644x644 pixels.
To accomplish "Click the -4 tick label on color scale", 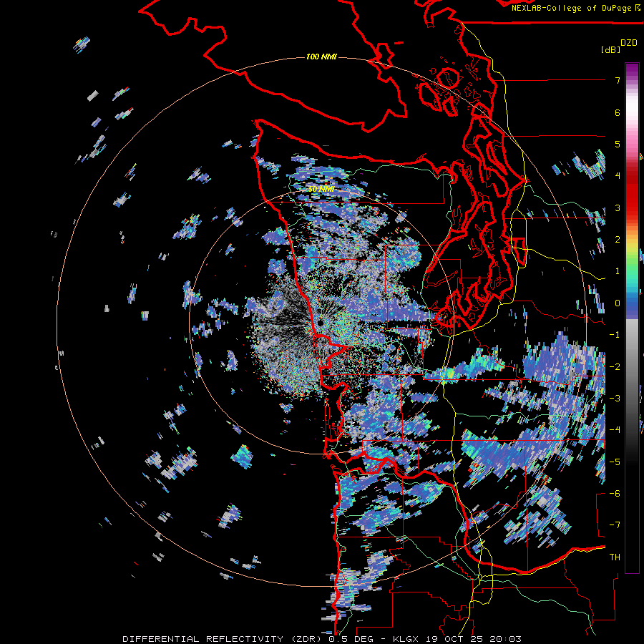I will click(615, 430).
